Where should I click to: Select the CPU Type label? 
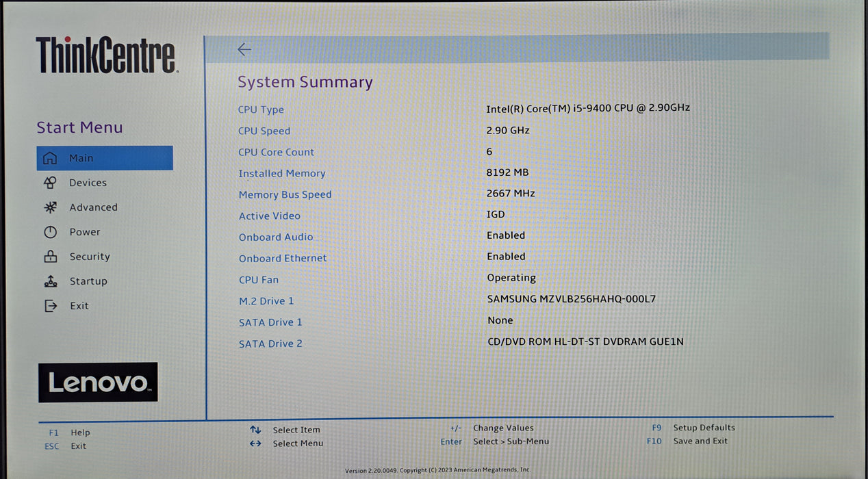tap(261, 109)
